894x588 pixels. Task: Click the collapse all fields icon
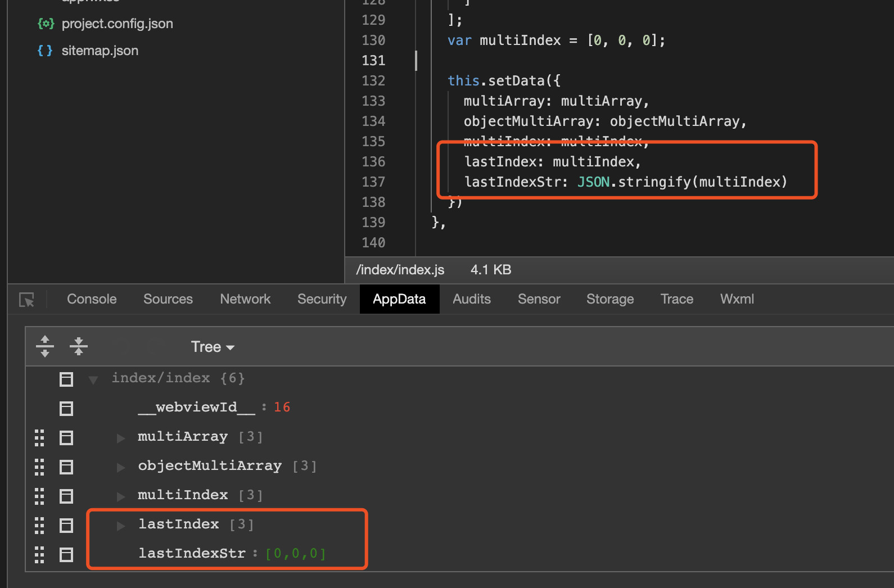[79, 346]
